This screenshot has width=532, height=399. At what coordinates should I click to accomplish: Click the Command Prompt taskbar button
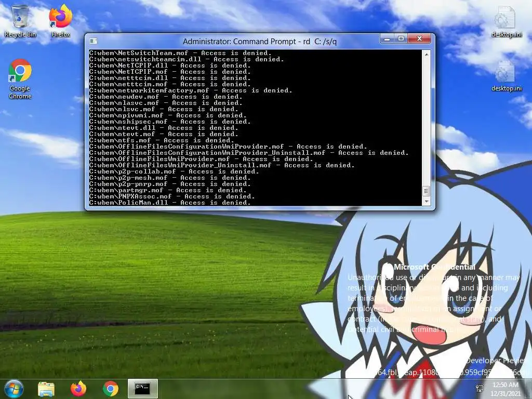pos(142,389)
